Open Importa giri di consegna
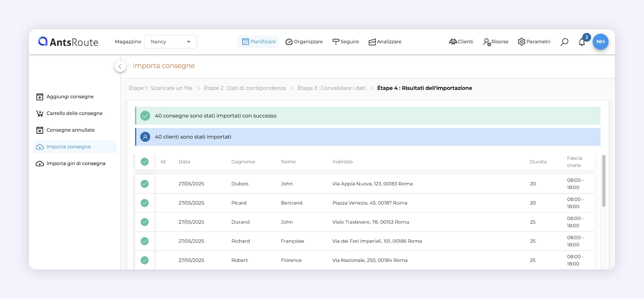The image size is (644, 299). 75,163
